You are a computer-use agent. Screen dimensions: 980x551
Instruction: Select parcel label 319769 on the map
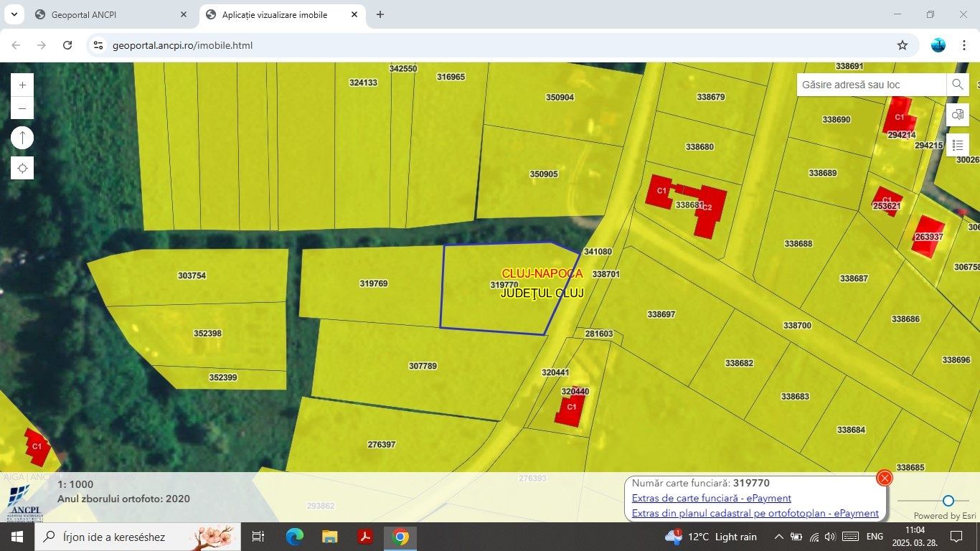tap(374, 283)
